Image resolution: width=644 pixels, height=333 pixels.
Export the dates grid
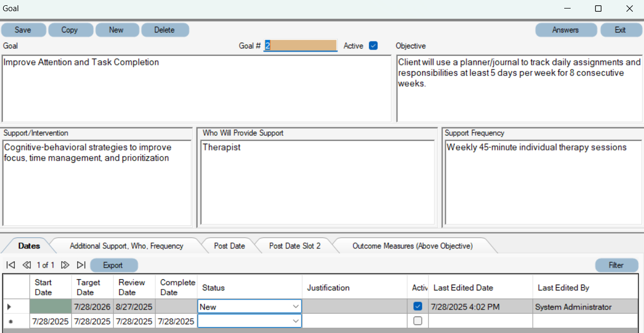(x=114, y=264)
